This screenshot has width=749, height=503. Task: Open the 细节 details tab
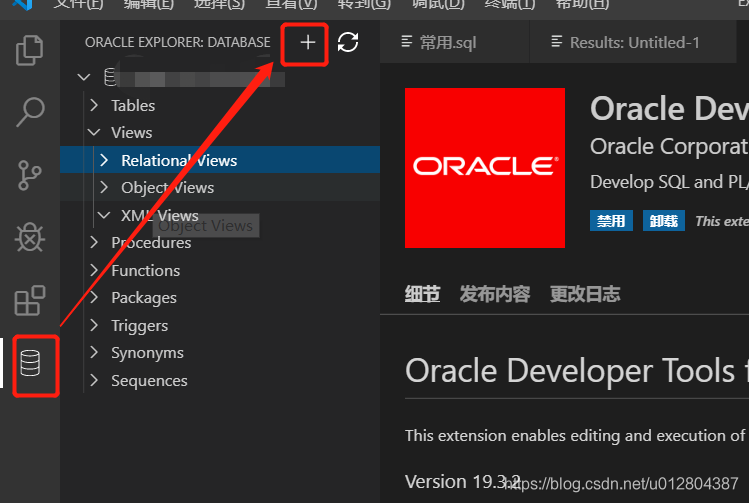[x=423, y=294]
